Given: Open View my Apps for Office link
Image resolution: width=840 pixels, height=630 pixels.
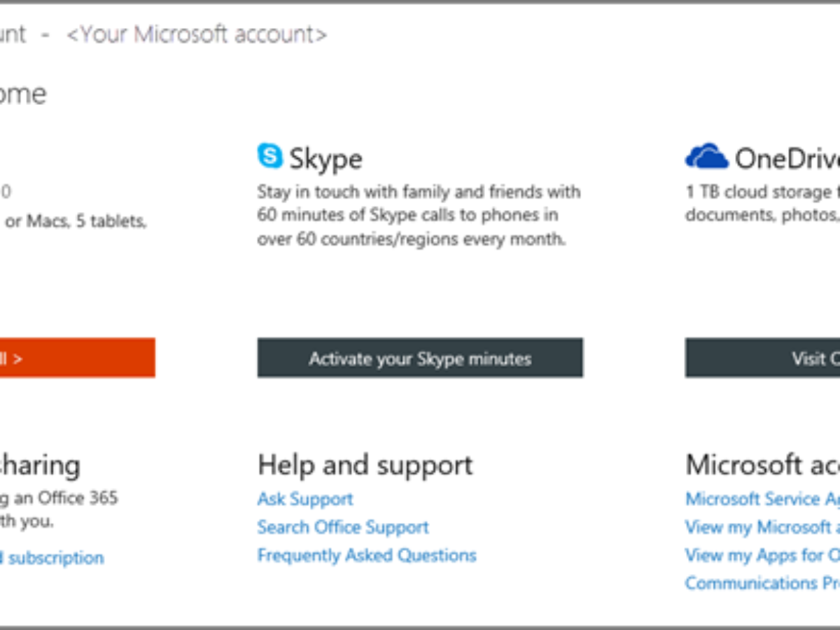Looking at the screenshot, I should 762,555.
